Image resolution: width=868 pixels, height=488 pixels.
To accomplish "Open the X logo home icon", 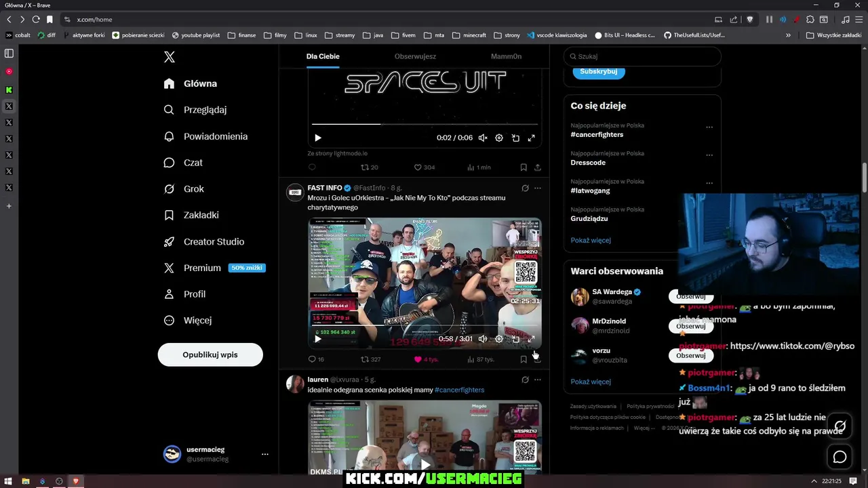I will pyautogui.click(x=170, y=58).
